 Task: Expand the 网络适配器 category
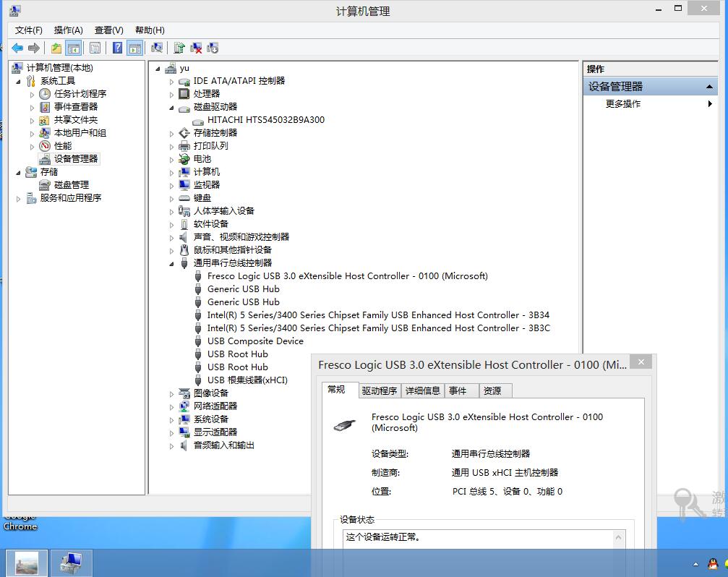[171, 407]
